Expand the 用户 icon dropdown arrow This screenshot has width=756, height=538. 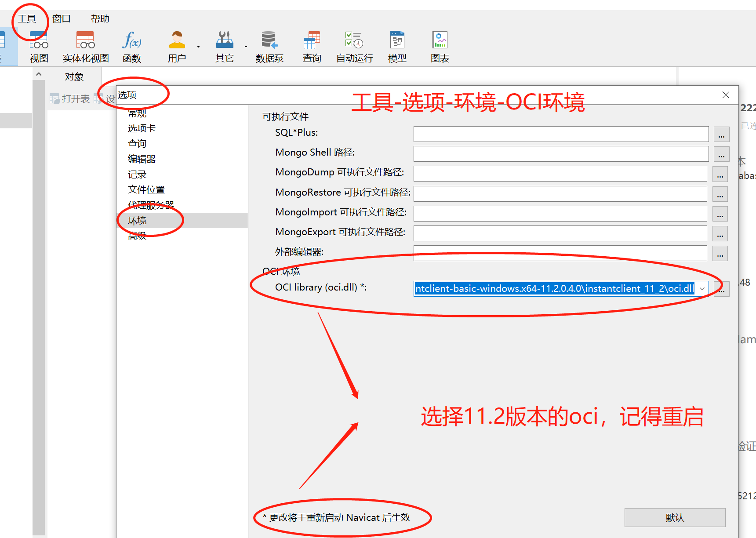tap(198, 47)
